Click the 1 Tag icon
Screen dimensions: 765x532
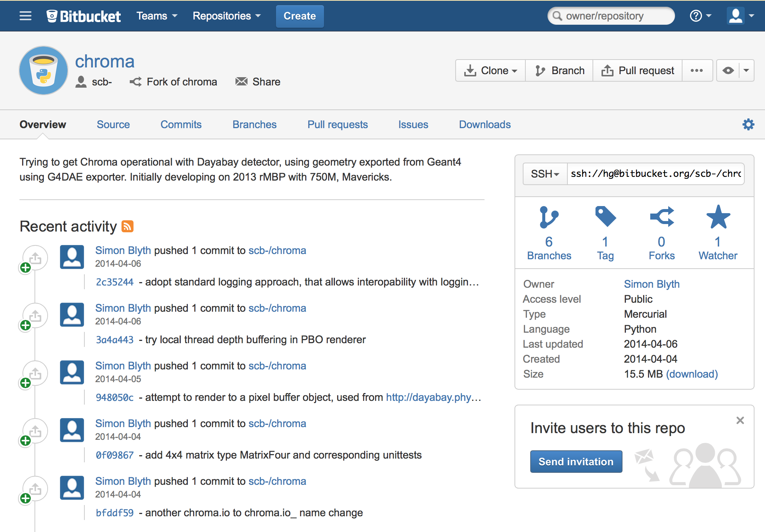point(605,217)
